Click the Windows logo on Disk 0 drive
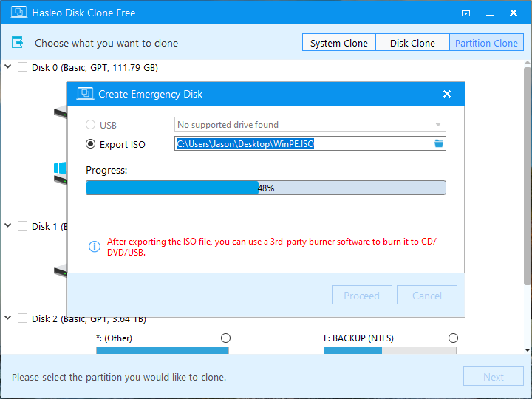 tap(60, 168)
